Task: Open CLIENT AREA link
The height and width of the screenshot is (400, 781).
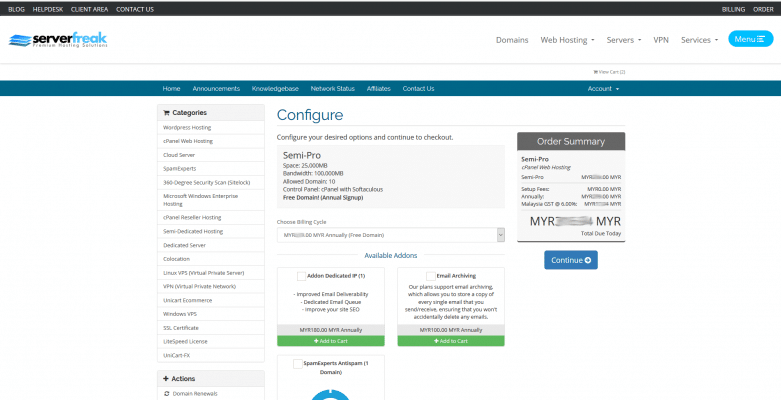Action: (x=90, y=9)
